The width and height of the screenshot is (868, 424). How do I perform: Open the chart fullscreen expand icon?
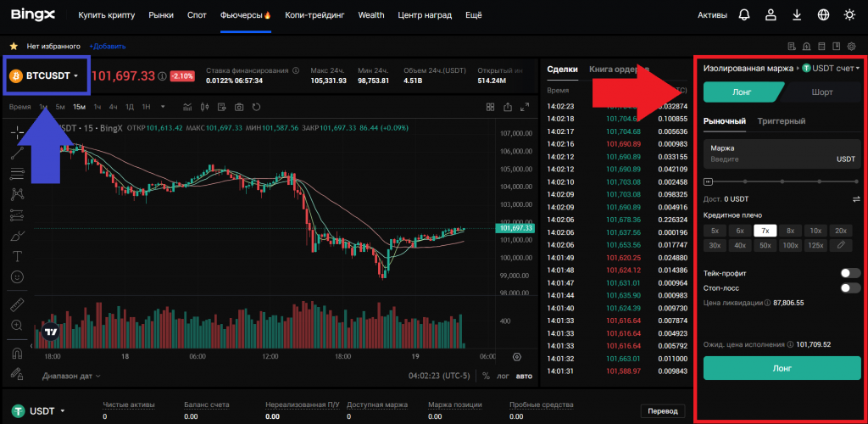point(526,107)
